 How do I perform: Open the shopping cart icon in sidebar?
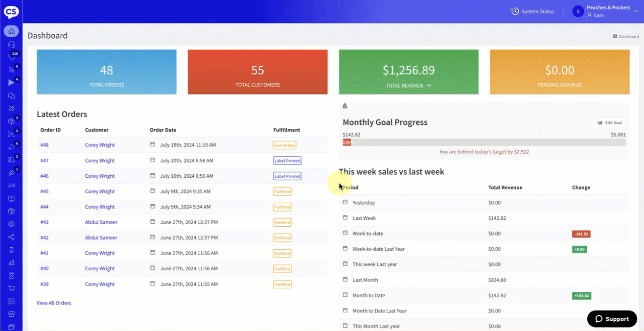point(11,288)
